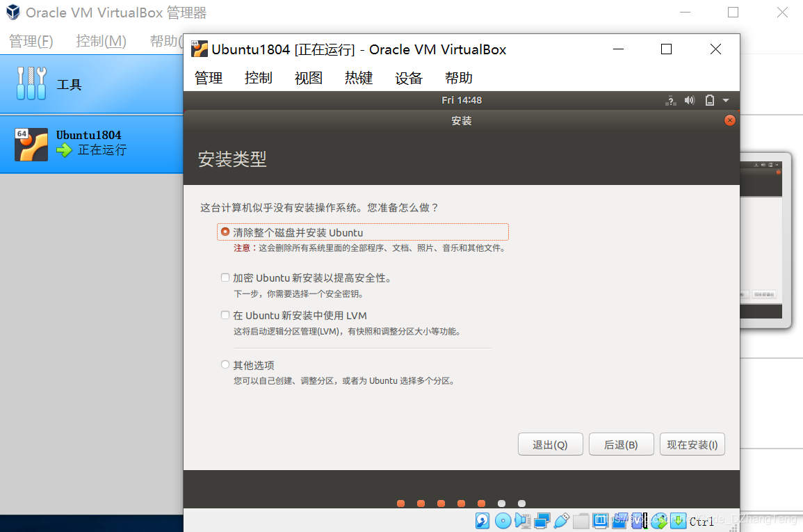The height and width of the screenshot is (532, 803).
Task: Click the 安装类型 heading text
Action: [x=232, y=159]
